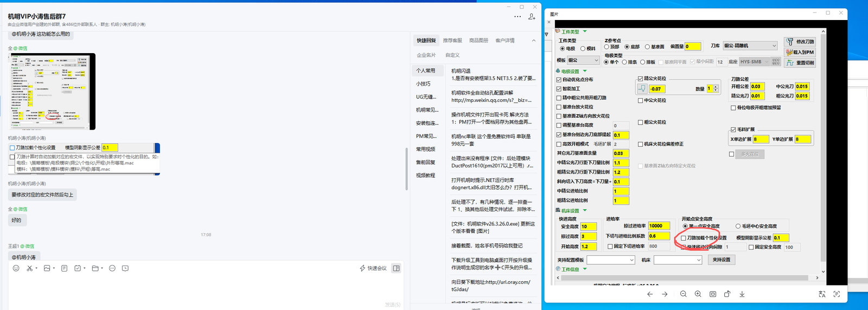Open the screenshot thumbnail sent in chat
Image resolution: width=868 pixels, height=310 pixels.
click(x=52, y=92)
